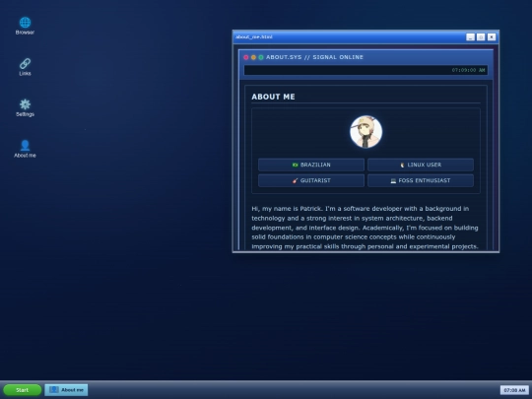Click the guitar icon in GUITARIST badge
The width and height of the screenshot is (532, 399).
(296, 180)
